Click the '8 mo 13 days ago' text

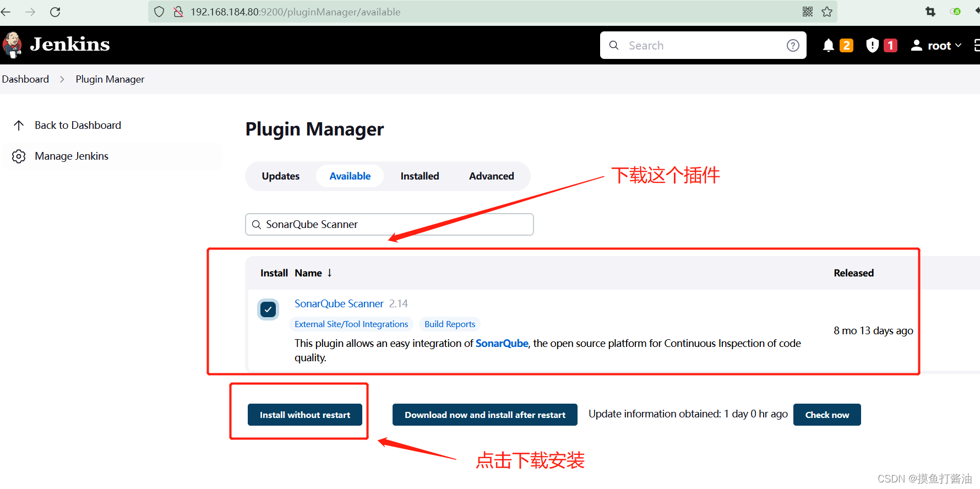pos(873,331)
